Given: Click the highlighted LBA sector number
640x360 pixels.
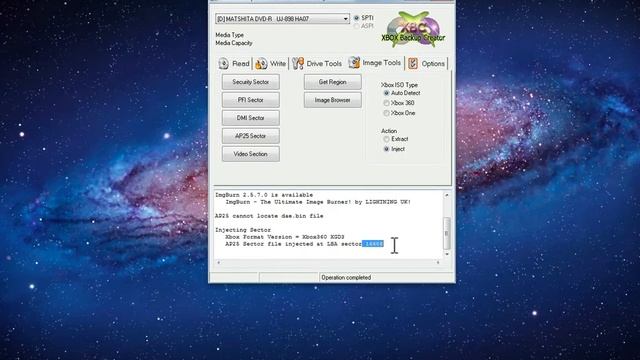Looking at the screenshot, I should coord(373,244).
